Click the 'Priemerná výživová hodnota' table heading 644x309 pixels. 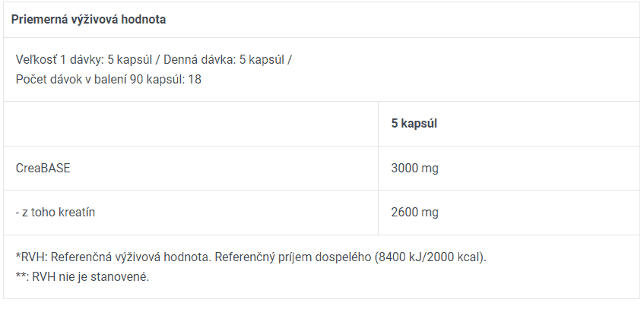88,20
